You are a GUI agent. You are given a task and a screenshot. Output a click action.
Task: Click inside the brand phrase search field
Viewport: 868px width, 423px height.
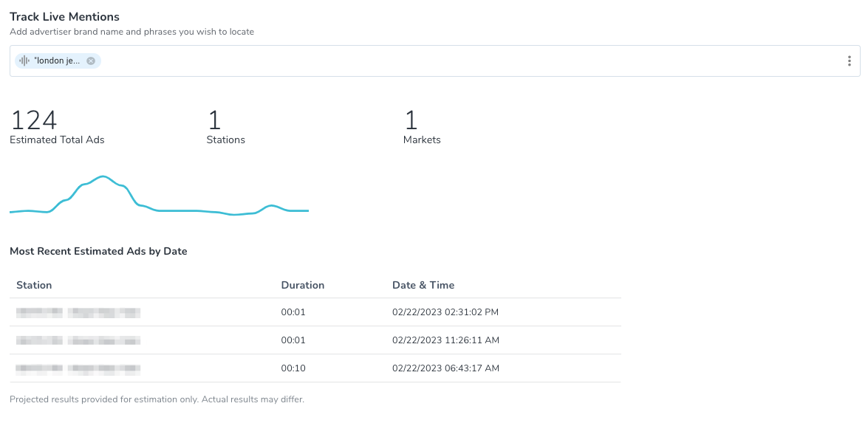point(443,61)
